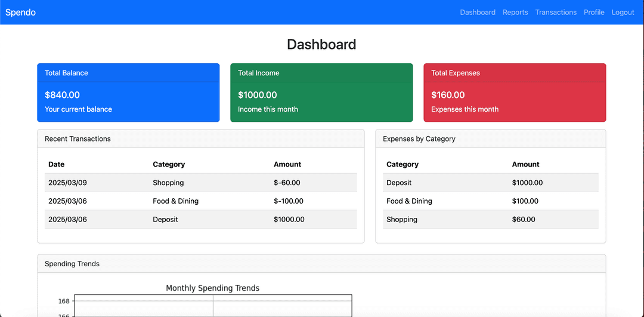Click the 'Your current balance' caption

point(78,109)
